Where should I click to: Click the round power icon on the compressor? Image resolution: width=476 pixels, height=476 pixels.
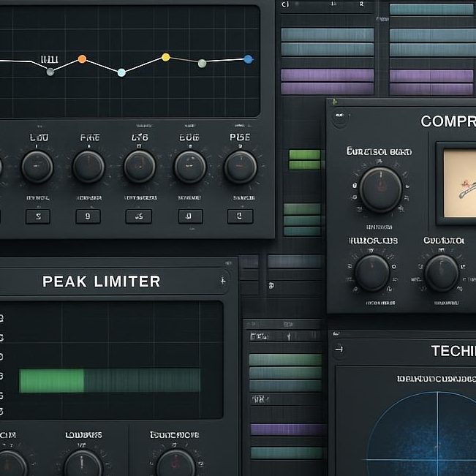point(339,116)
